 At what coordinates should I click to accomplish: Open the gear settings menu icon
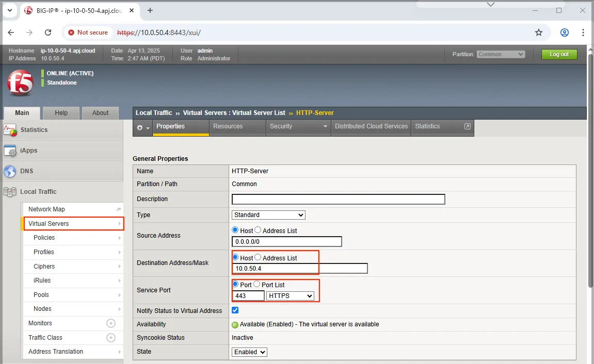pos(142,127)
